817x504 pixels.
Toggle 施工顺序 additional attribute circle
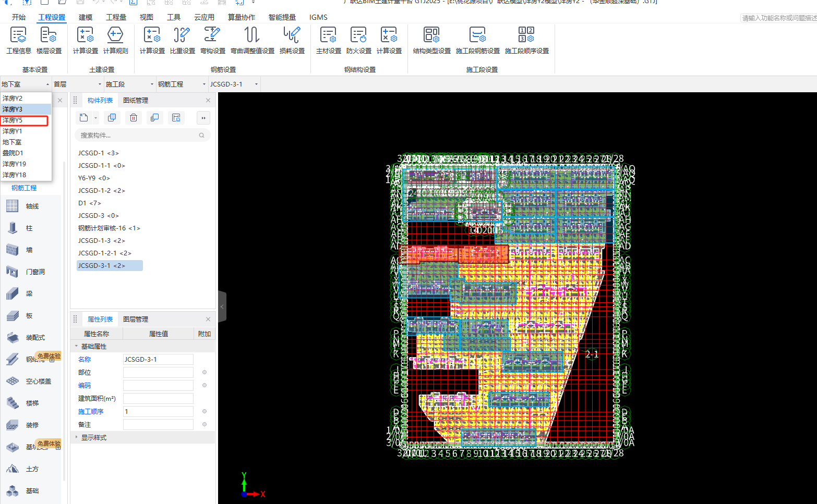coord(205,411)
